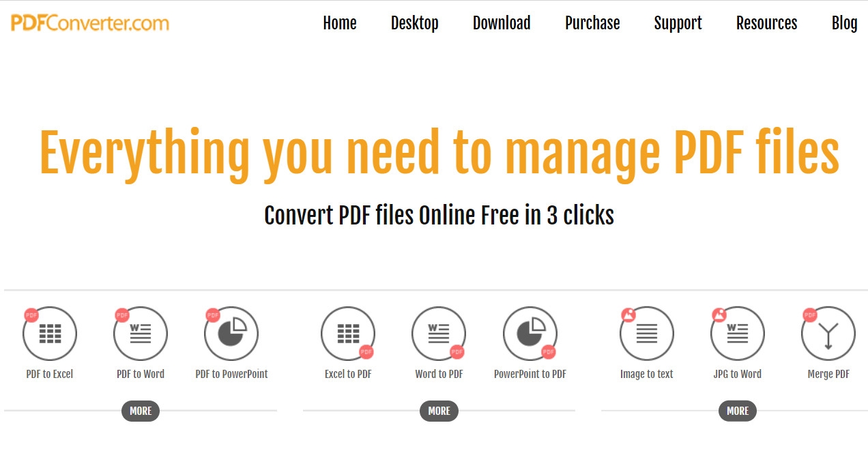Viewport: 868px width, 451px height.
Task: Select the PowerPoint to PDF icon
Action: pyautogui.click(x=530, y=334)
